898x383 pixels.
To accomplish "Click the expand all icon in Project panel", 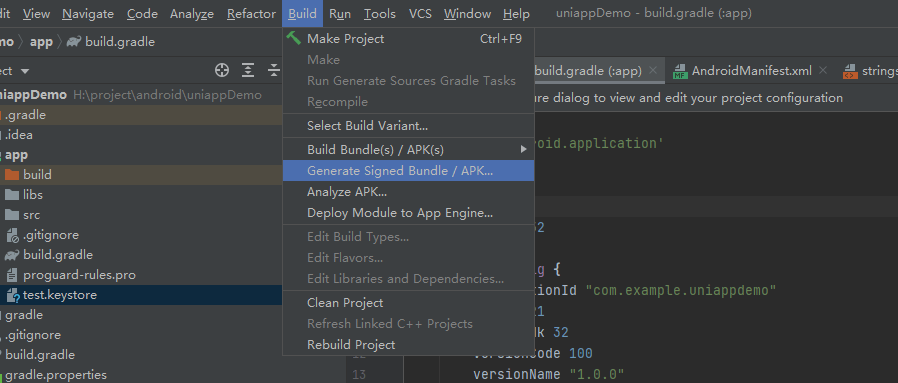I will 247,70.
